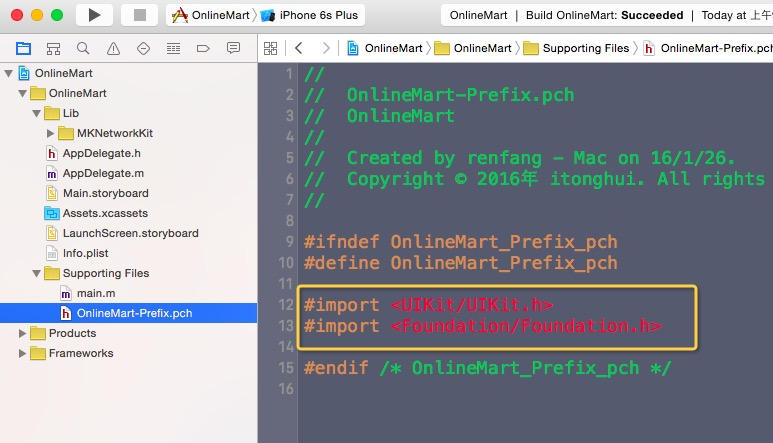The height and width of the screenshot is (443, 773).
Task: Show the Symbol navigator
Action: pos(53,48)
